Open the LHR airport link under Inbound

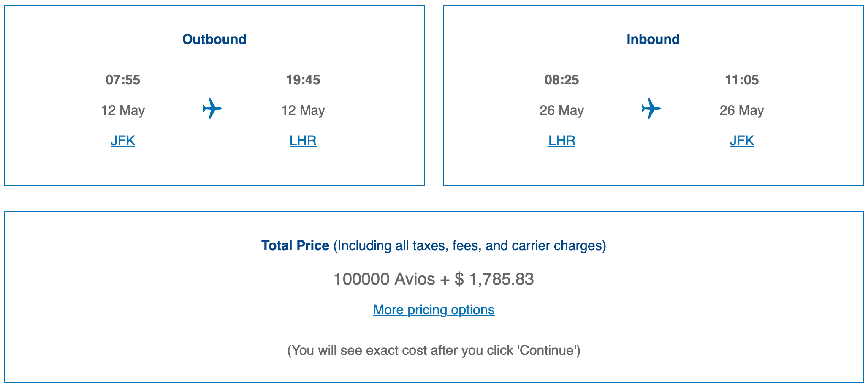pyautogui.click(x=561, y=140)
